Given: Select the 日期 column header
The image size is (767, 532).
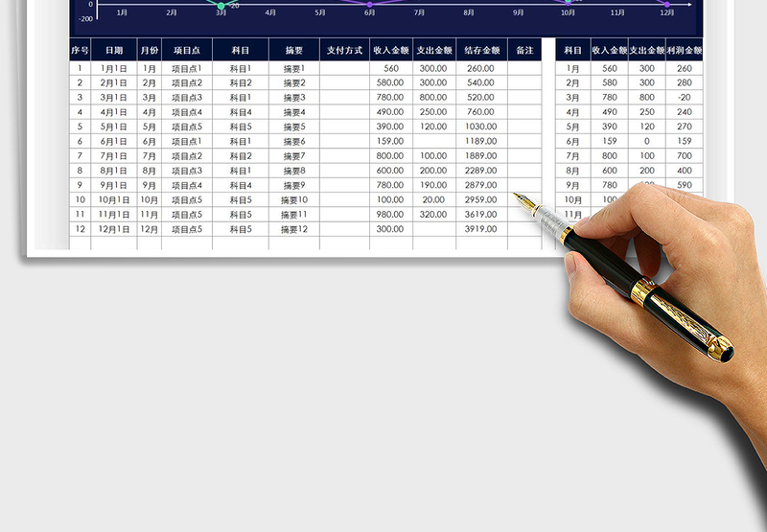Looking at the screenshot, I should pyautogui.click(x=114, y=50).
